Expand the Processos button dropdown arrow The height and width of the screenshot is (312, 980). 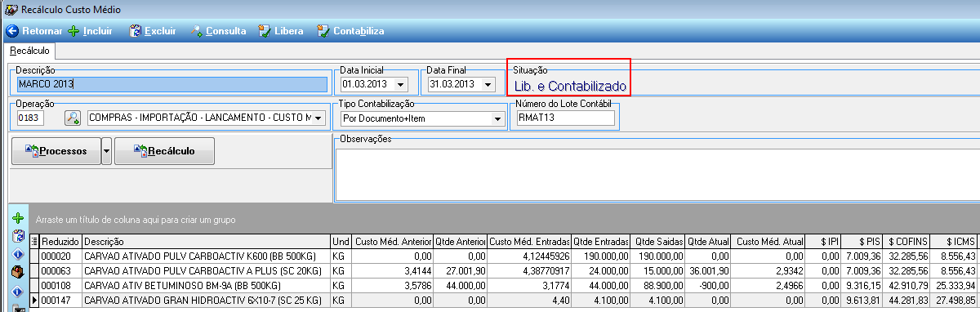pyautogui.click(x=106, y=151)
